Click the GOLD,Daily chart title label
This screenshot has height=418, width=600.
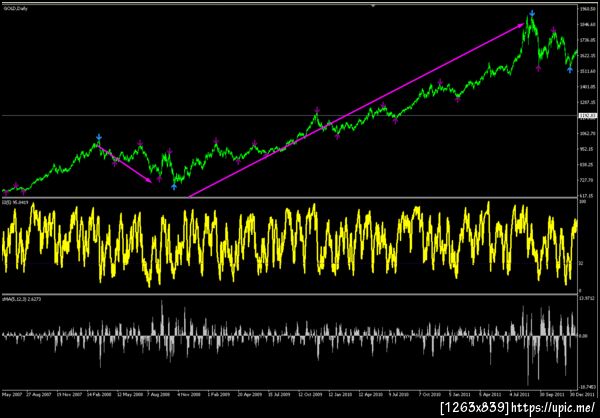[x=14, y=8]
